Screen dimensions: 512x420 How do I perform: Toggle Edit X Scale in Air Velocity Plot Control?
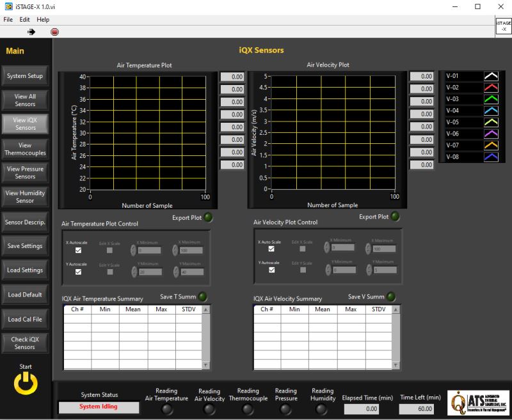303,249
